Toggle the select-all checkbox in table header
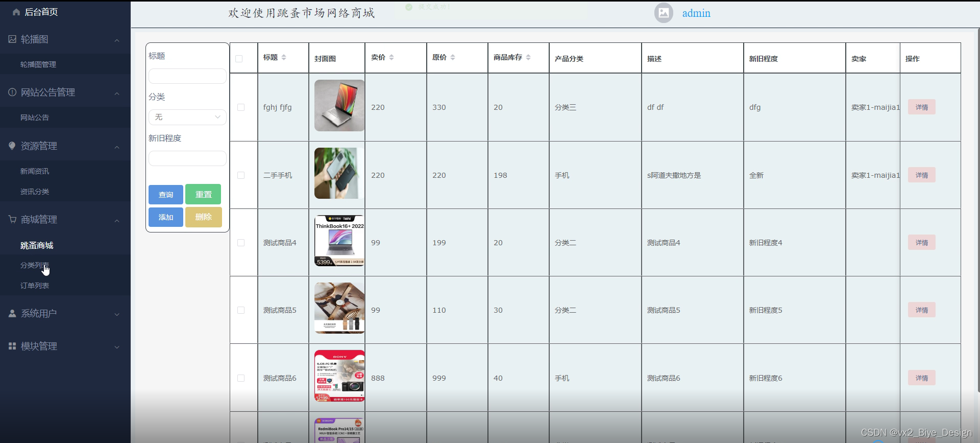This screenshot has width=980, height=443. pos(239,59)
